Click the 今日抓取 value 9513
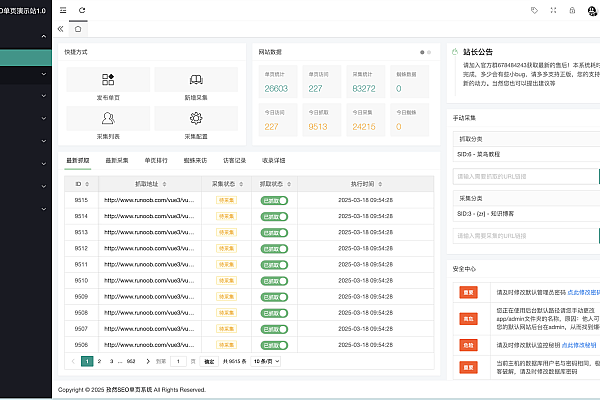Viewport: 600px width, 400px height. 318,127
